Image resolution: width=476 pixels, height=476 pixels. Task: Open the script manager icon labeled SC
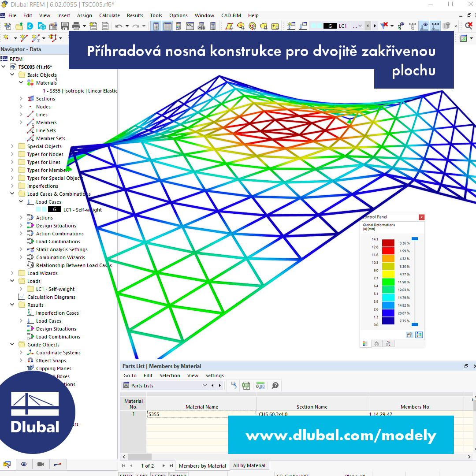coord(201,26)
